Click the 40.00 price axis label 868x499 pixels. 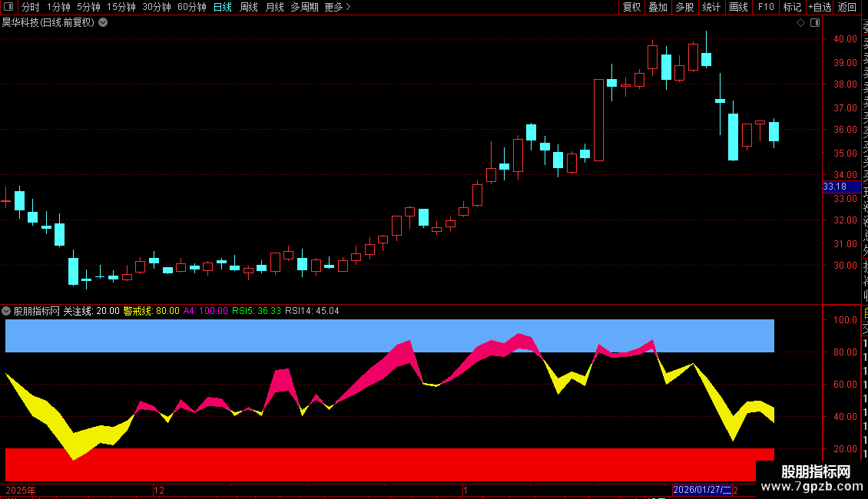pyautogui.click(x=845, y=39)
